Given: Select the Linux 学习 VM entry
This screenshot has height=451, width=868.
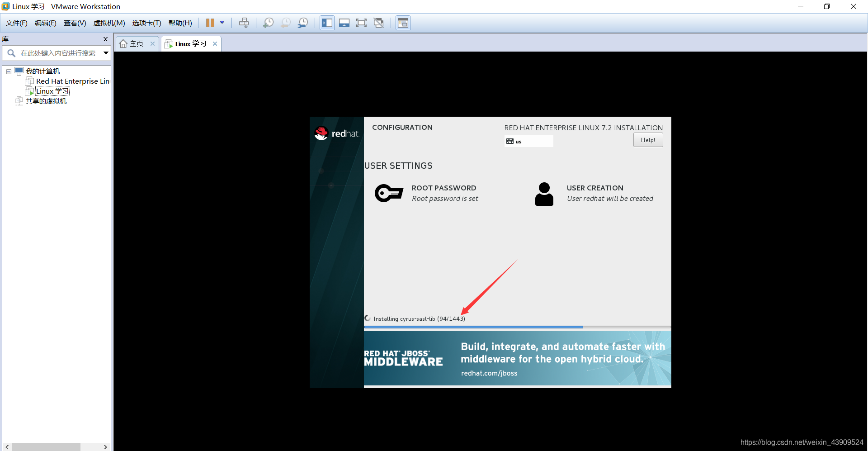Looking at the screenshot, I should tap(52, 91).
